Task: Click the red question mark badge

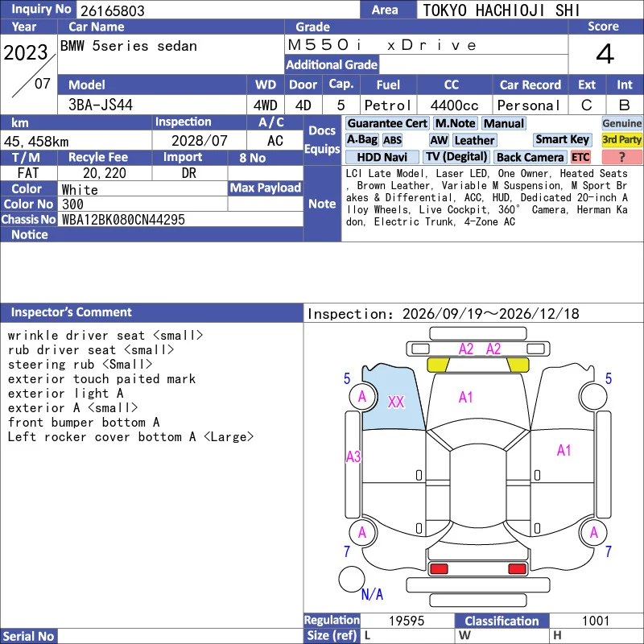Action: point(621,157)
